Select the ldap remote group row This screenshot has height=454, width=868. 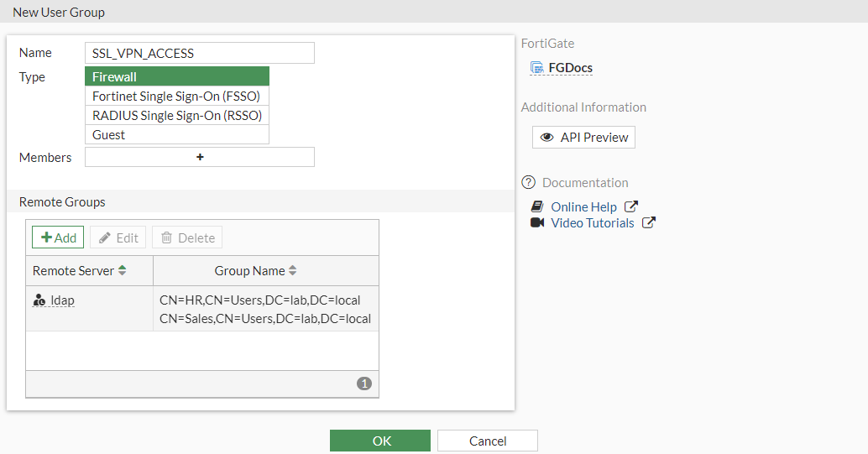pyautogui.click(x=201, y=308)
